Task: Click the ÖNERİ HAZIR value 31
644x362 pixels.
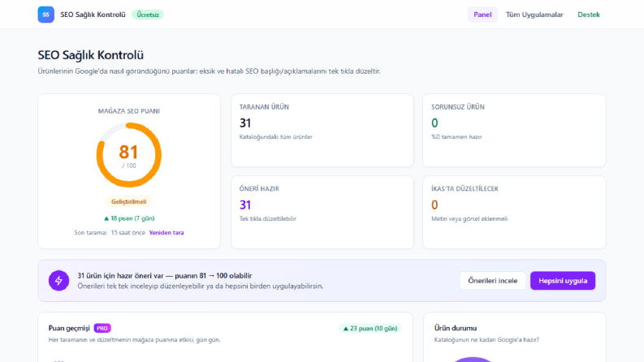Action: [245, 205]
